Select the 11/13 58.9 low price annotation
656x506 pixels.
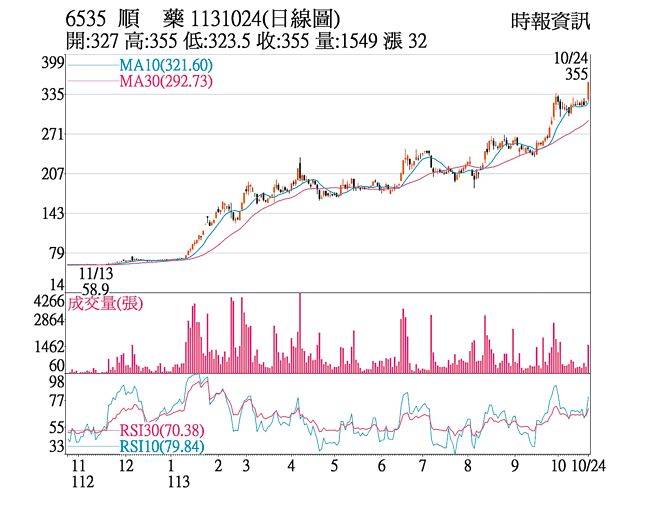[95, 279]
